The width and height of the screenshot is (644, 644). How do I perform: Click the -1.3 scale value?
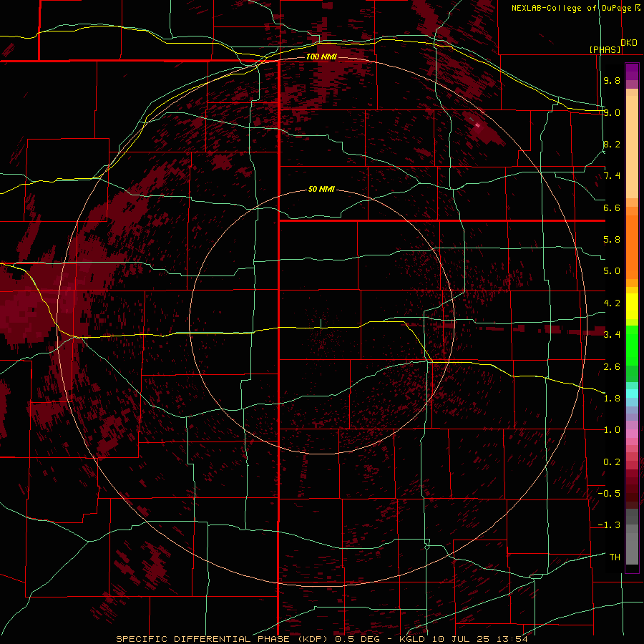click(x=609, y=525)
